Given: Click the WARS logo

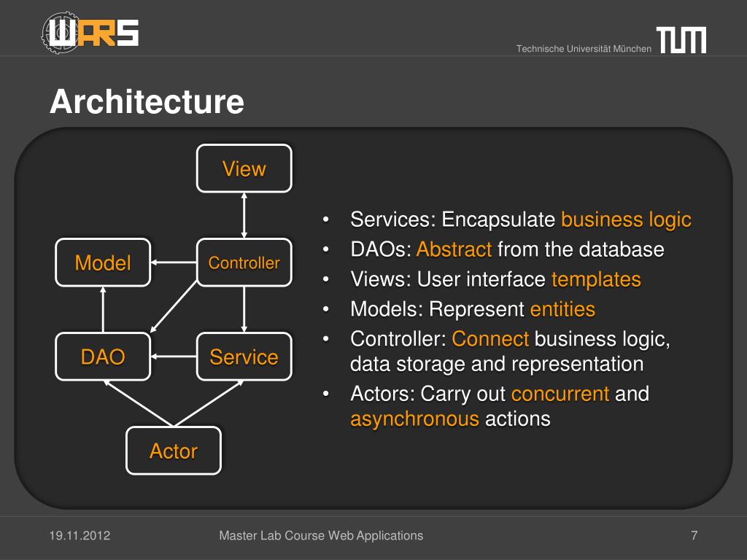Looking at the screenshot, I should pos(90,32).
